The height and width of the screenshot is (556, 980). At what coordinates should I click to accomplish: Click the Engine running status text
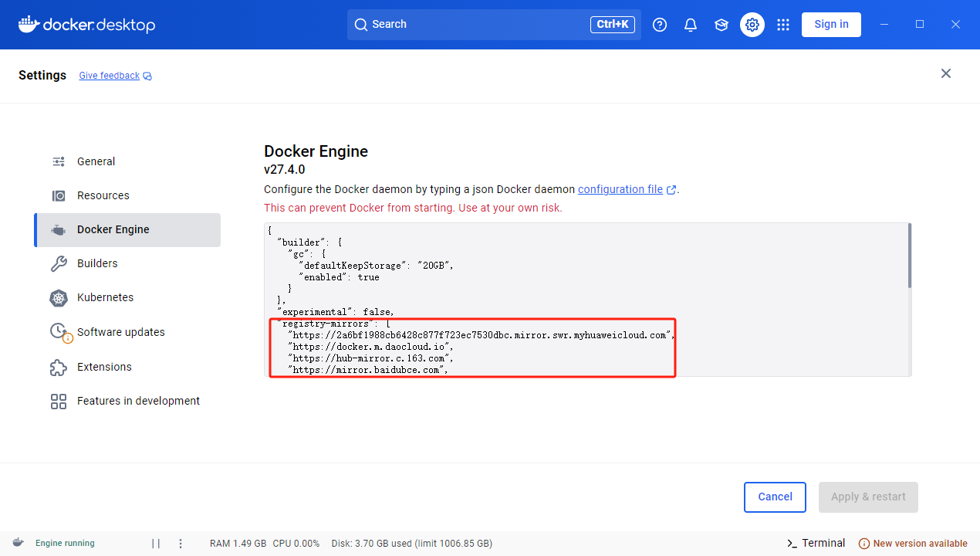tap(65, 544)
